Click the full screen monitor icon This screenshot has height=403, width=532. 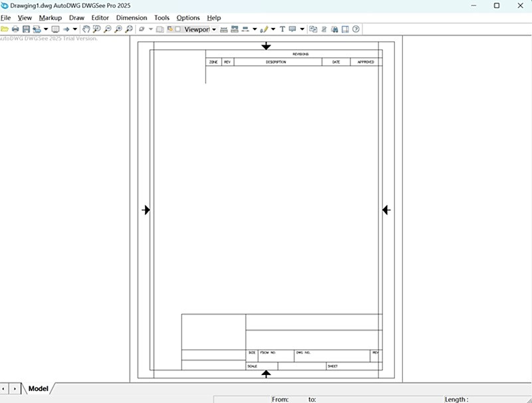click(55, 29)
